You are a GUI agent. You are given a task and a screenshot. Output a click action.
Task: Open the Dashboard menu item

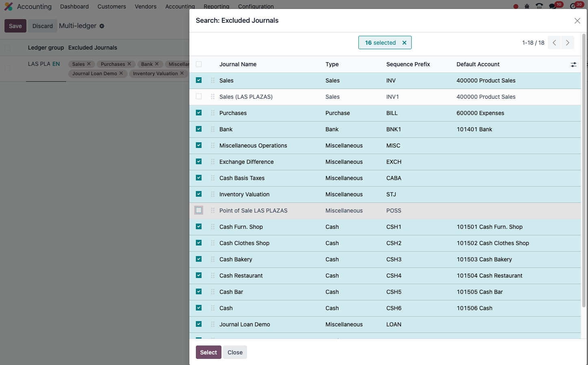coord(74,7)
